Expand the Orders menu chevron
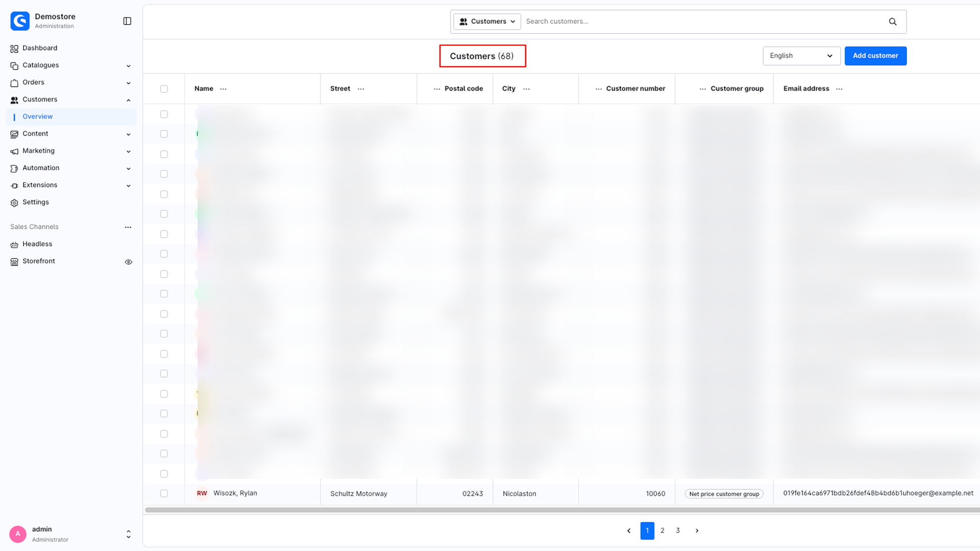 click(129, 83)
